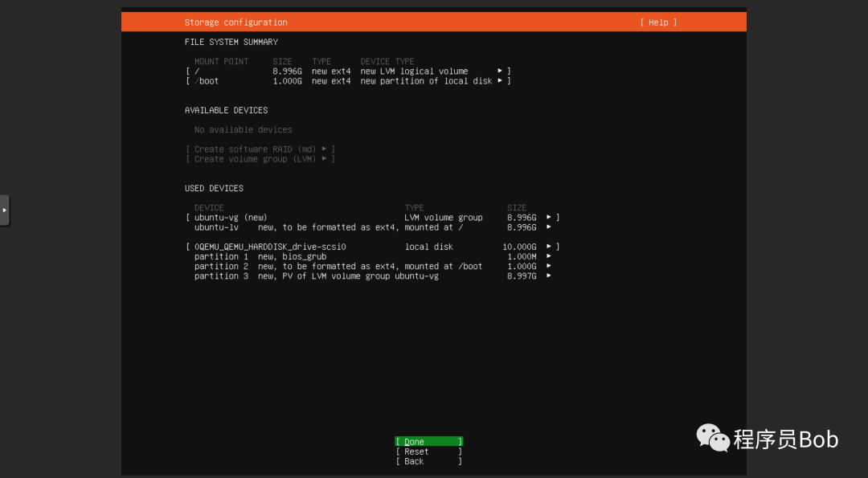
Task: Click the arrow beside ubuntu-lv row
Action: coord(549,227)
